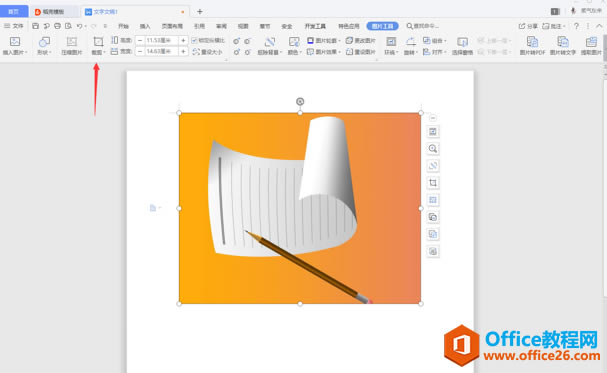
Task: Click the zoom magnifier beside the image
Action: 433,149
